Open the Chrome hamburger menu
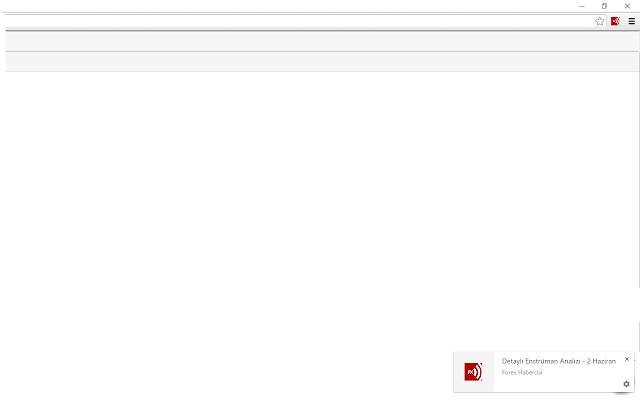Viewport: 640px width, 400px height. coord(631,21)
